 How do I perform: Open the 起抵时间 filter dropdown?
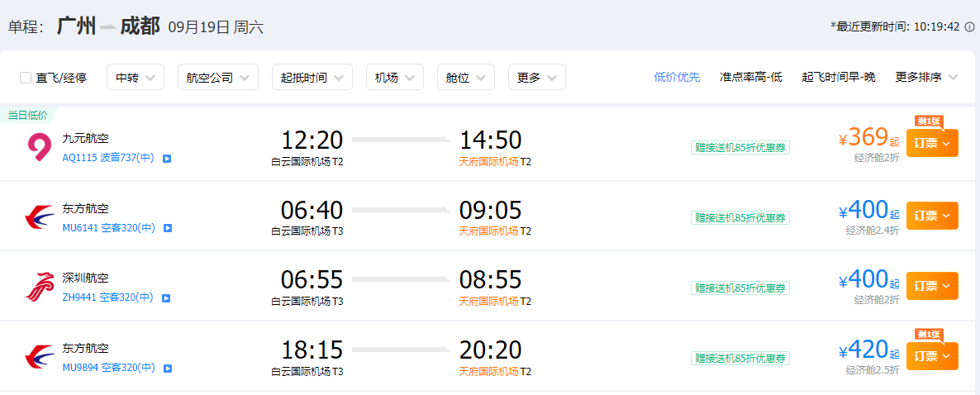[312, 78]
